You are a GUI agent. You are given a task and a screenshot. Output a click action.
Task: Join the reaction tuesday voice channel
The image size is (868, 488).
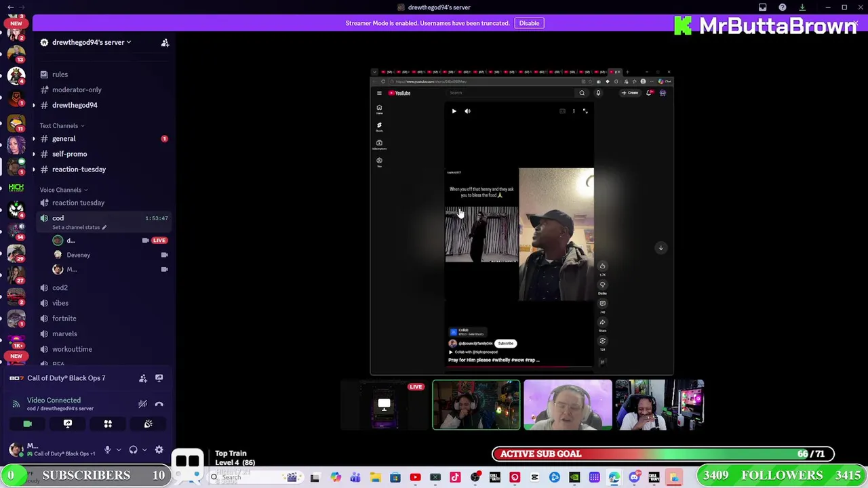78,203
